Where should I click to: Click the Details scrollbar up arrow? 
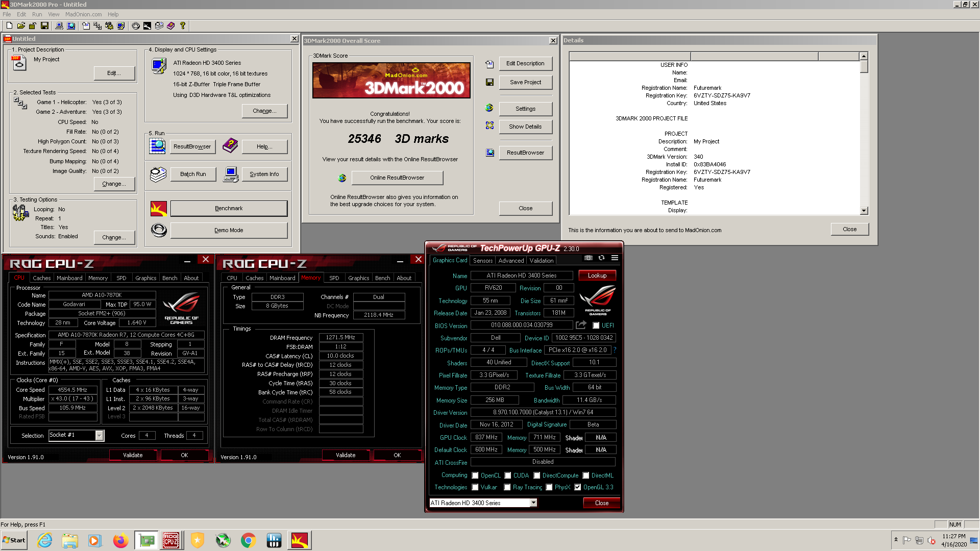pyautogui.click(x=864, y=56)
